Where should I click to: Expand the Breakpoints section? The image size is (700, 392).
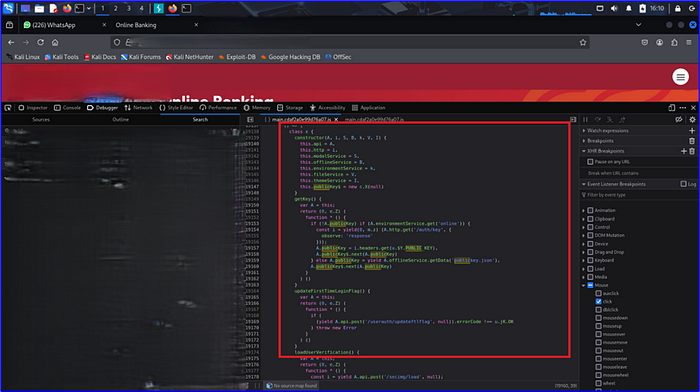[x=583, y=141]
